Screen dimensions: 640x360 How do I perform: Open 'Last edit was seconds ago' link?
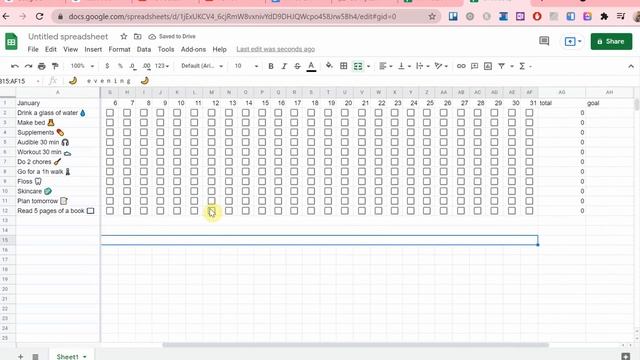(276, 49)
